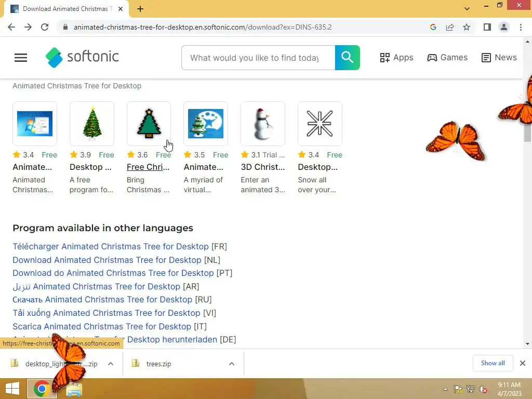532x399 pixels.
Task: Click Chrome icon in taskbar
Action: click(x=42, y=389)
